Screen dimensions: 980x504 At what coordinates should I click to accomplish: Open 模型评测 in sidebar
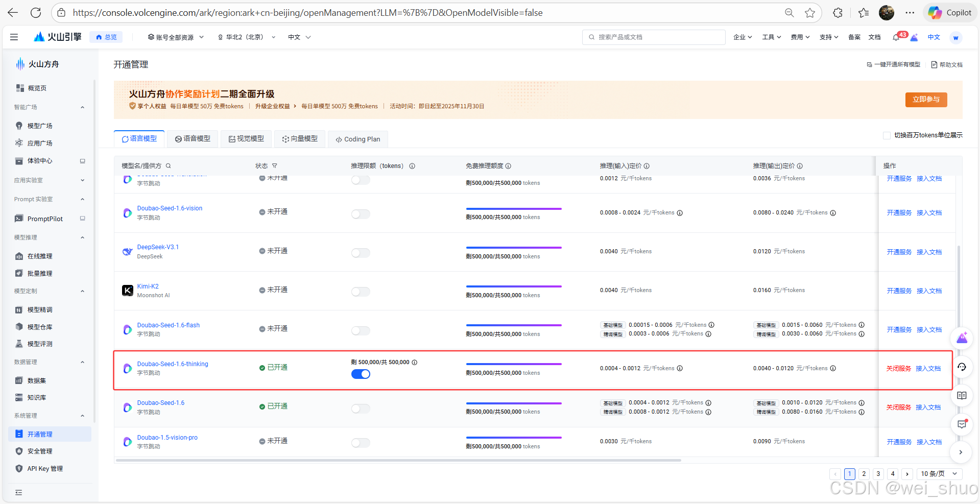(40, 344)
